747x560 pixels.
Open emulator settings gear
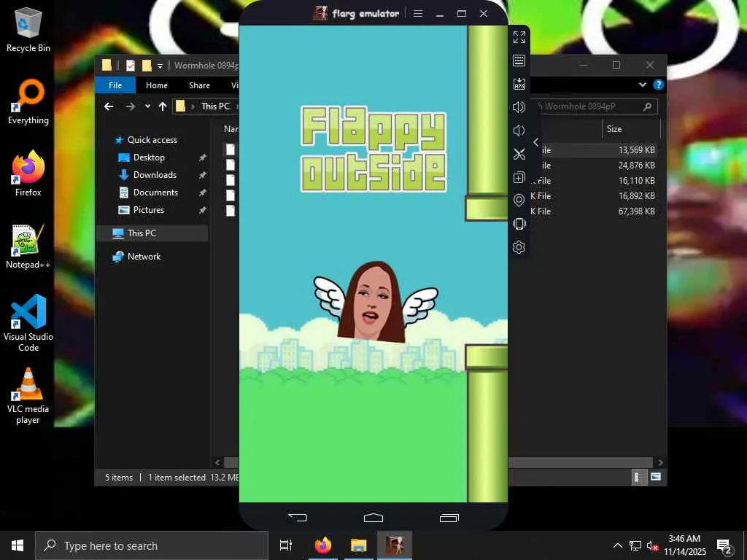tap(519, 247)
